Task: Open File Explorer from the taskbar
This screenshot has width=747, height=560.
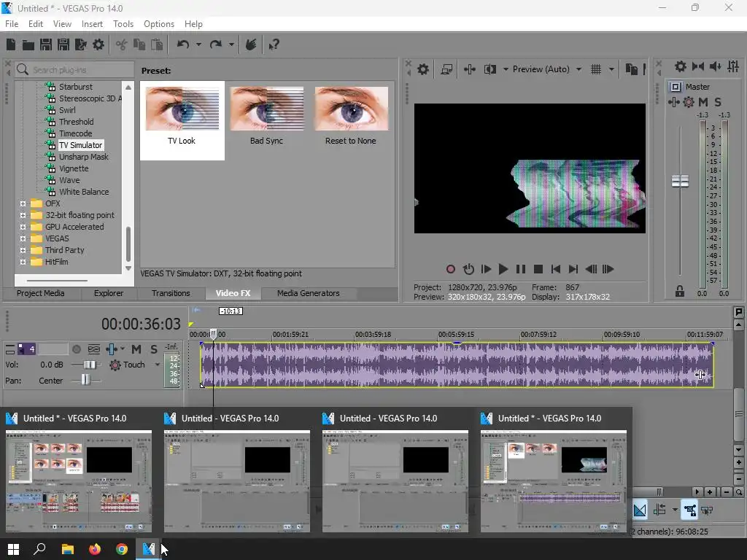Action: point(68,549)
